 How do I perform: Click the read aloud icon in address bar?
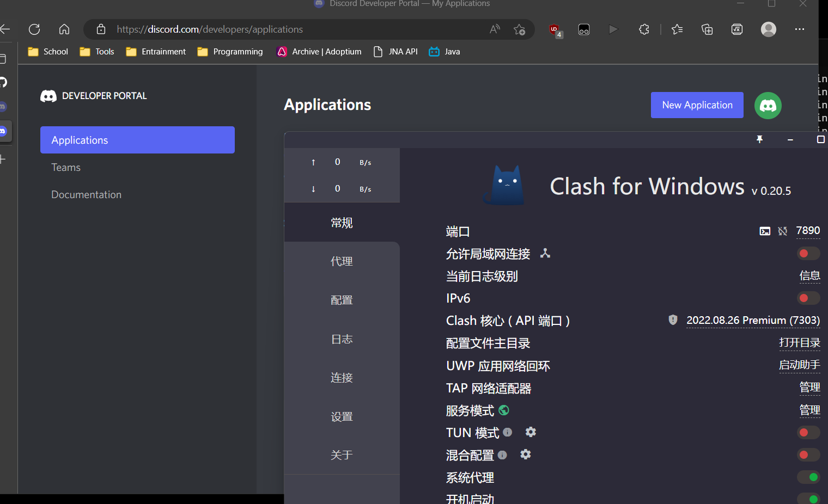coord(495,29)
